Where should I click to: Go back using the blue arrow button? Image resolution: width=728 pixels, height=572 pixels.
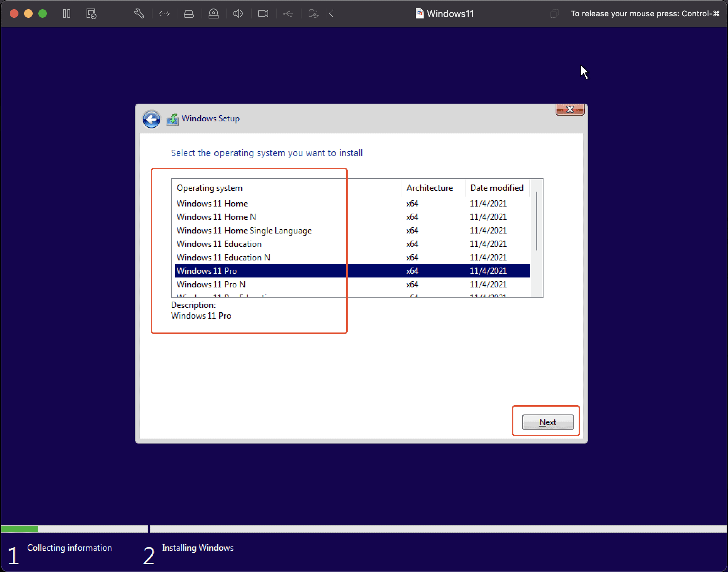[151, 119]
